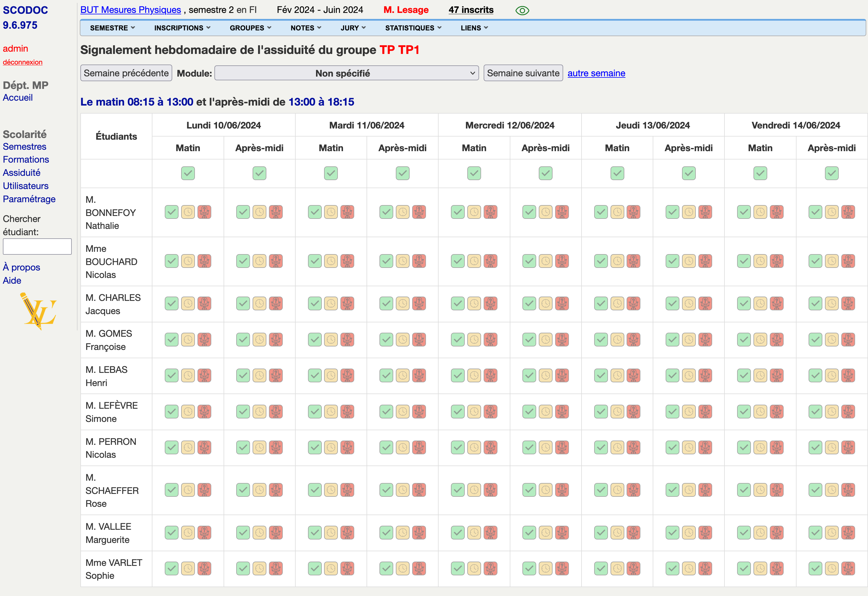Open the BUT Mesures Physiques link
This screenshot has width=868, height=596.
130,10
